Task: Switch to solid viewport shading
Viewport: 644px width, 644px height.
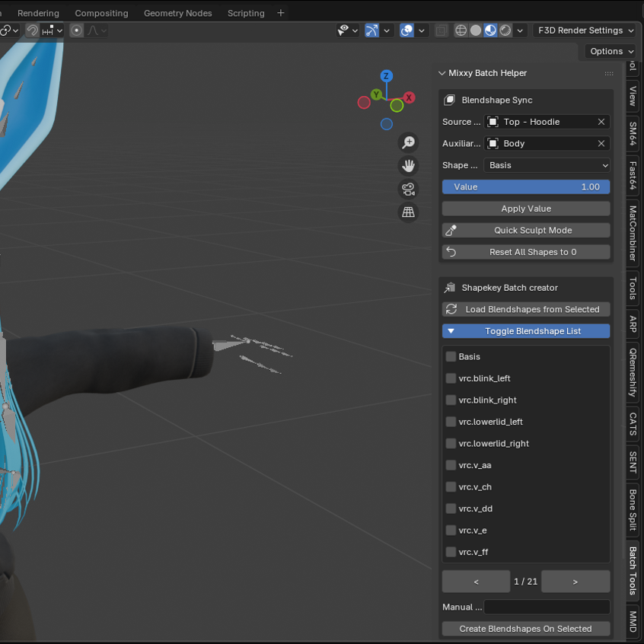Action: coord(476,30)
